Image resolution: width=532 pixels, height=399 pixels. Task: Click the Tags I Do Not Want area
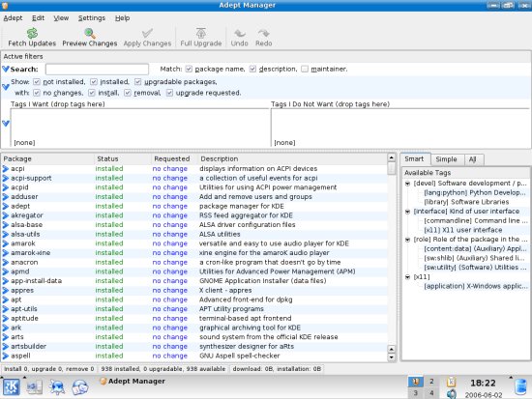(x=400, y=128)
